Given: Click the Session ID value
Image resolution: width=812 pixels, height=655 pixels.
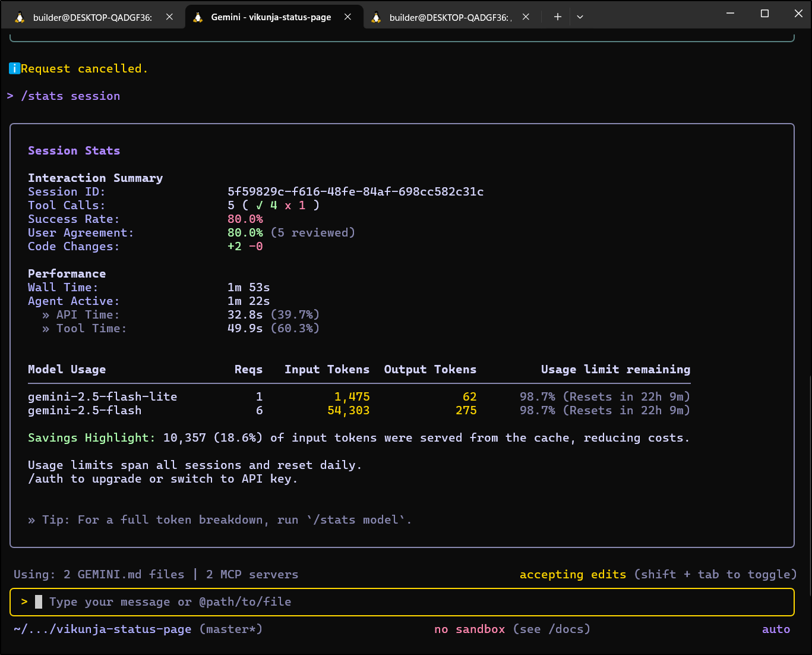Looking at the screenshot, I should [355, 192].
